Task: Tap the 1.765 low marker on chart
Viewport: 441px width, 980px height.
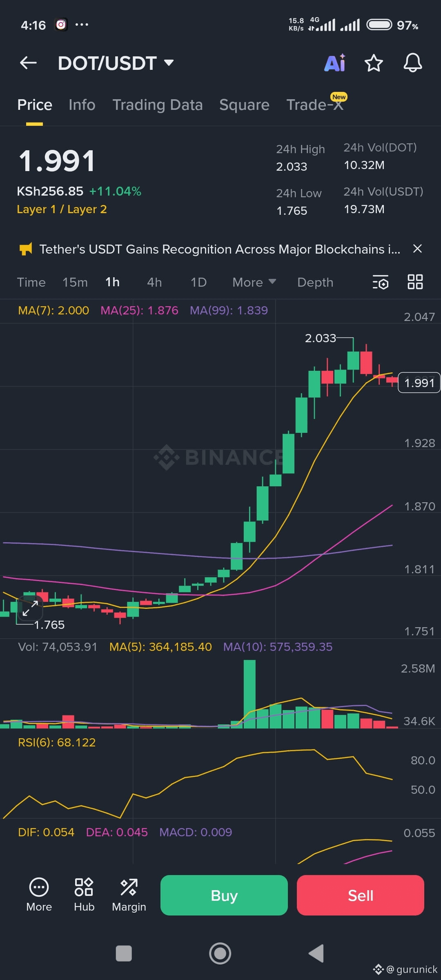Action: click(x=49, y=625)
